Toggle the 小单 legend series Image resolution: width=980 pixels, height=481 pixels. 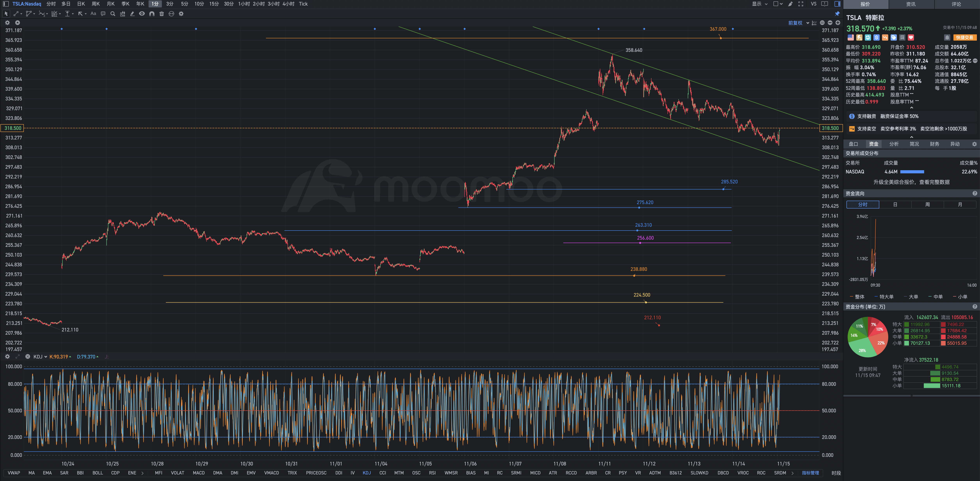960,297
